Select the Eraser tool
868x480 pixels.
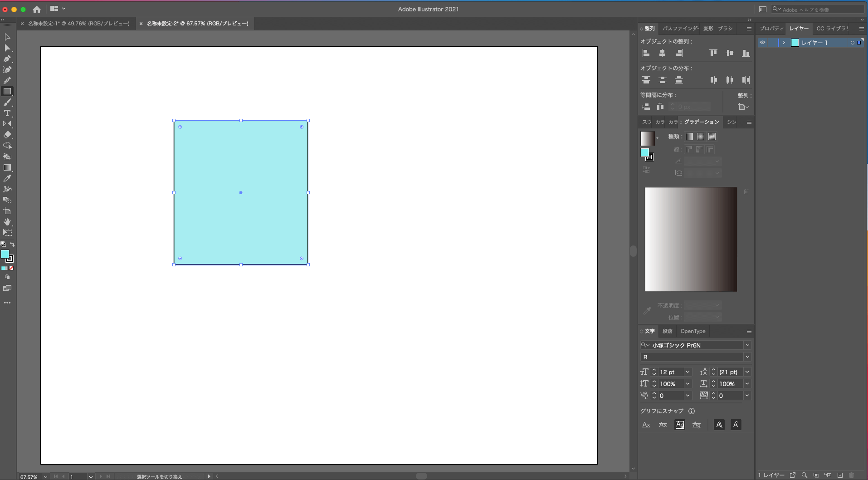[x=7, y=135]
